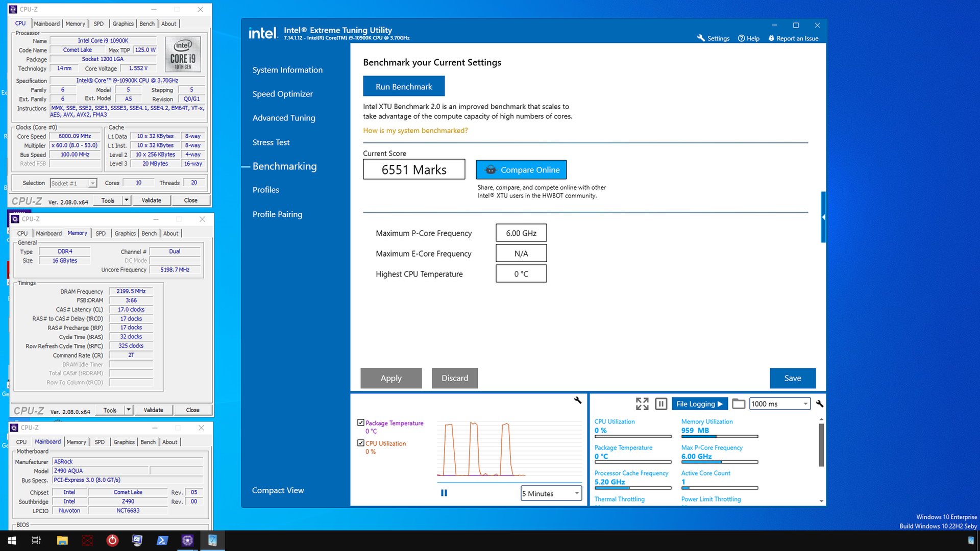Open Bench tab in top CPU-Z window

[147, 23]
